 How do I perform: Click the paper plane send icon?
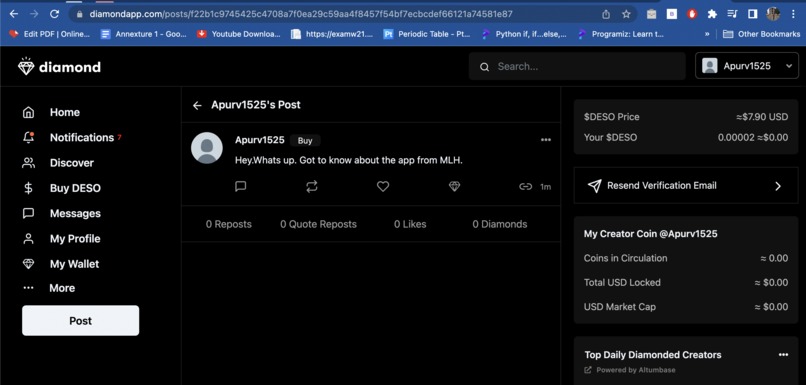[594, 186]
